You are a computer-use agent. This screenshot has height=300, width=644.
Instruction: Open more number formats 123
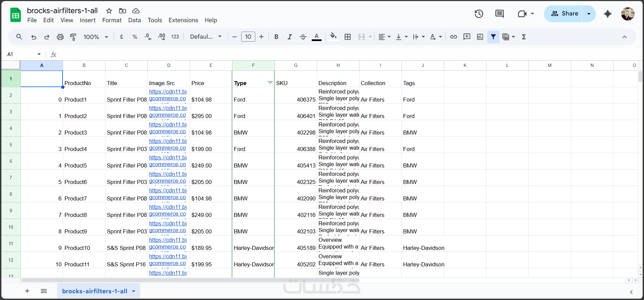[x=175, y=37]
